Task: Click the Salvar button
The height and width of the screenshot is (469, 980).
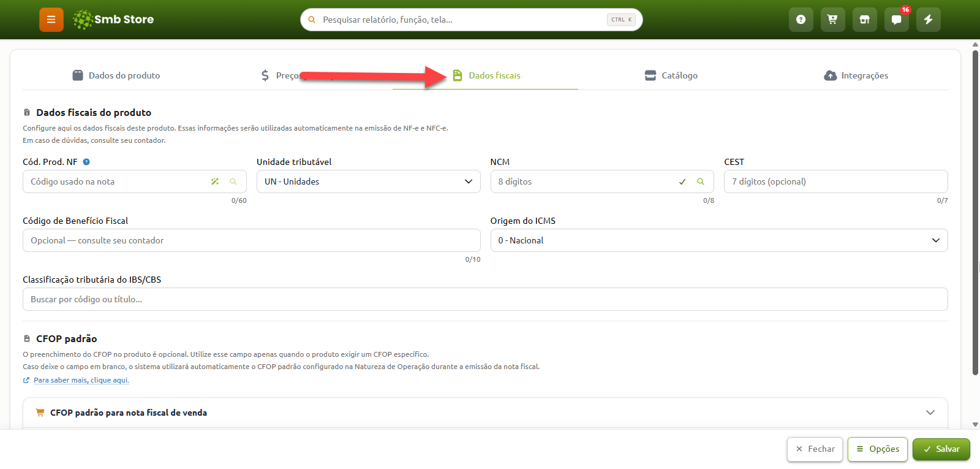Action: pyautogui.click(x=941, y=449)
